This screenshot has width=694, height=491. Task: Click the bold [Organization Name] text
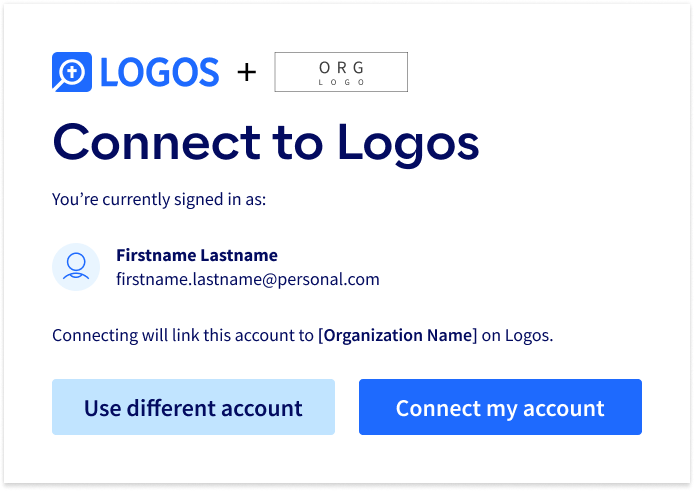(397, 335)
